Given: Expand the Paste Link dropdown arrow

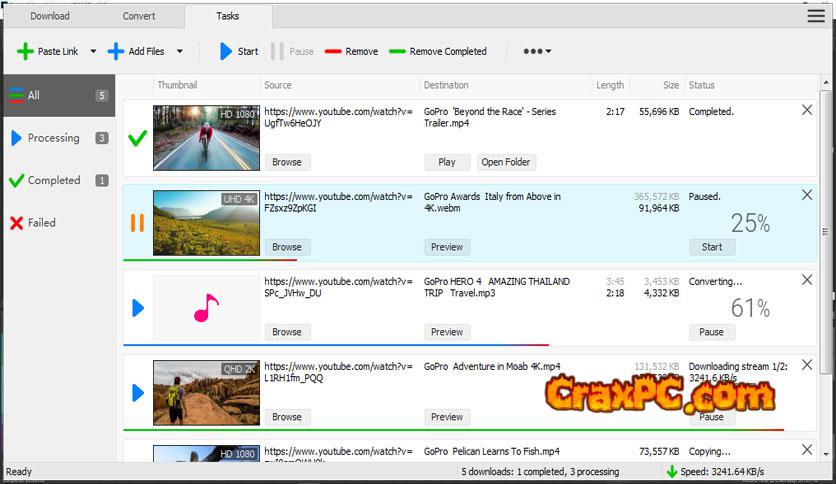Looking at the screenshot, I should (x=93, y=51).
